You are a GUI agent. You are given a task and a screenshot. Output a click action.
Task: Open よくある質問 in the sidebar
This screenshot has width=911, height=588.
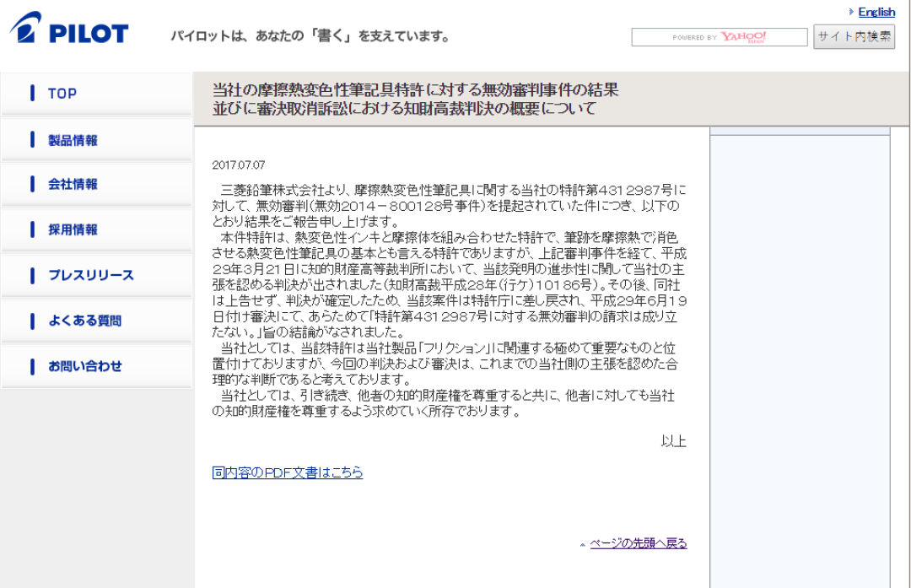(96, 321)
